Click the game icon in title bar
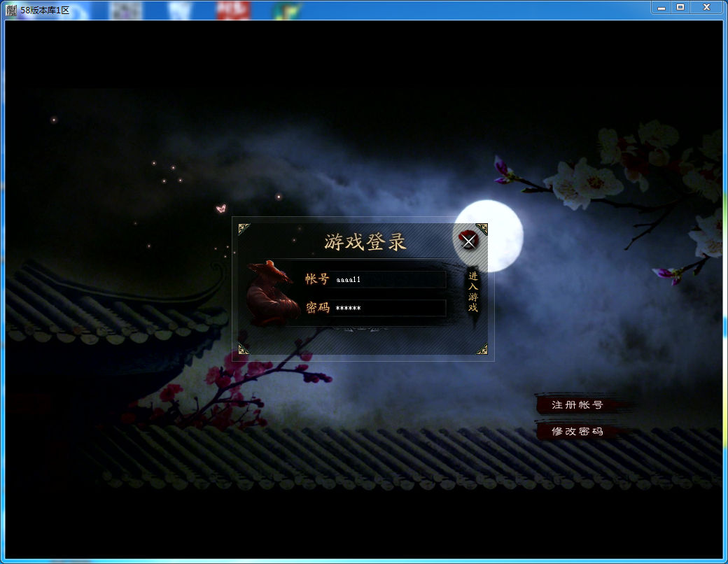 pos(11,10)
